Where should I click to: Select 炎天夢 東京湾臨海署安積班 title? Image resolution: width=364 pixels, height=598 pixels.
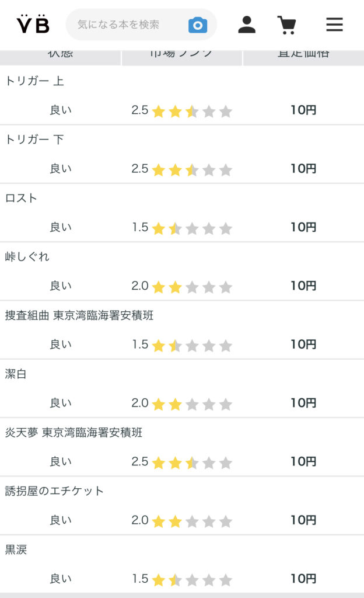point(74,433)
